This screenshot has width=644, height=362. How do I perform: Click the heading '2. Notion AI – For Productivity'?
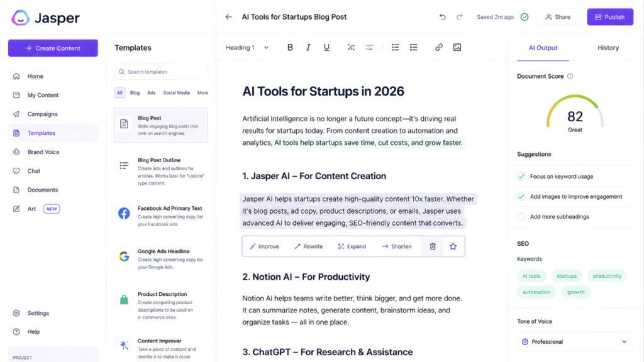306,277
